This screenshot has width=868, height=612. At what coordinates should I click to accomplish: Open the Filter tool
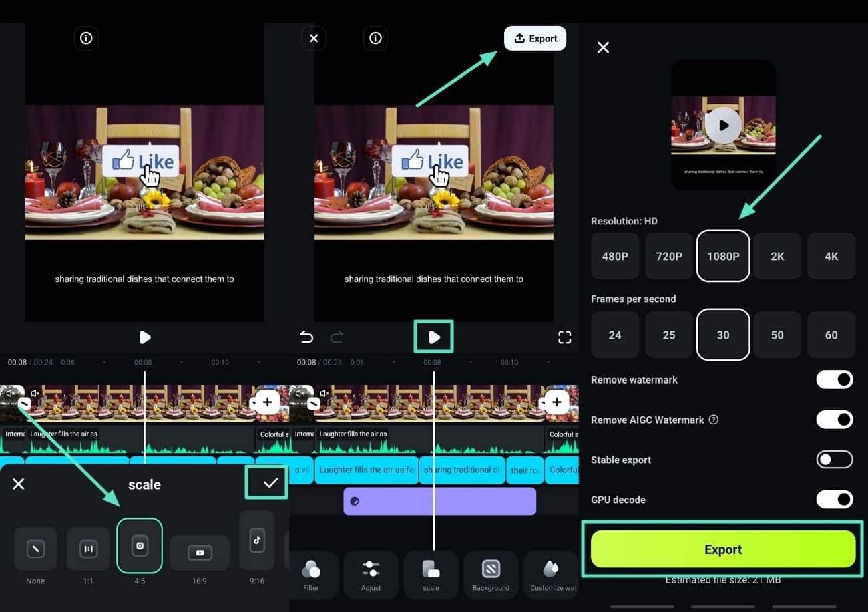pyautogui.click(x=311, y=575)
